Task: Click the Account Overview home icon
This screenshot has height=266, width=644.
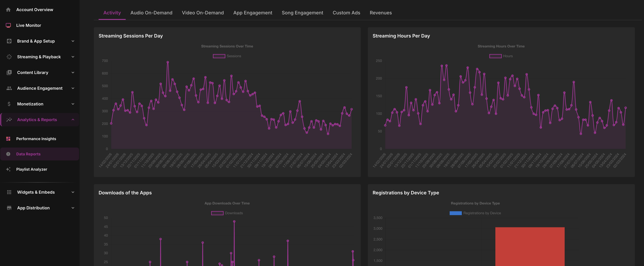Action: coord(8,9)
